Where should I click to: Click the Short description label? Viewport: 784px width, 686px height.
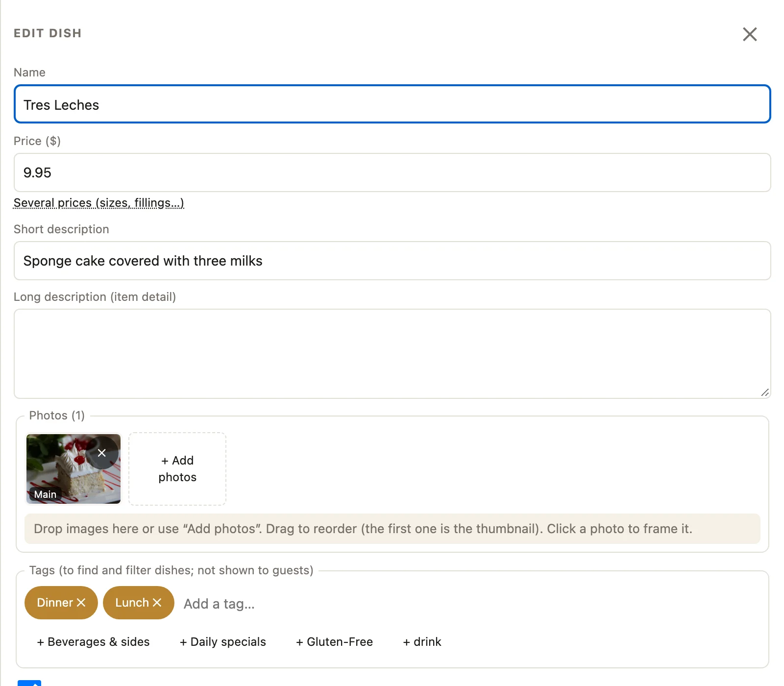pos(61,229)
